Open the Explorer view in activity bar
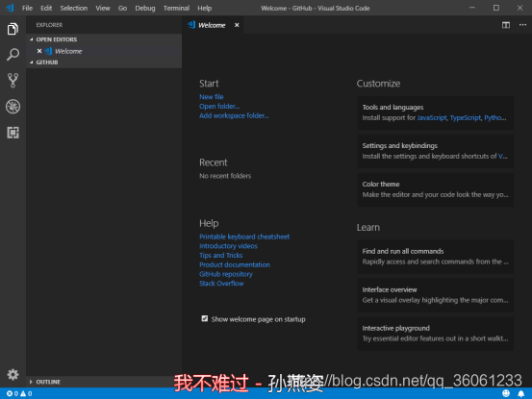The width and height of the screenshot is (532, 399). 13,29
